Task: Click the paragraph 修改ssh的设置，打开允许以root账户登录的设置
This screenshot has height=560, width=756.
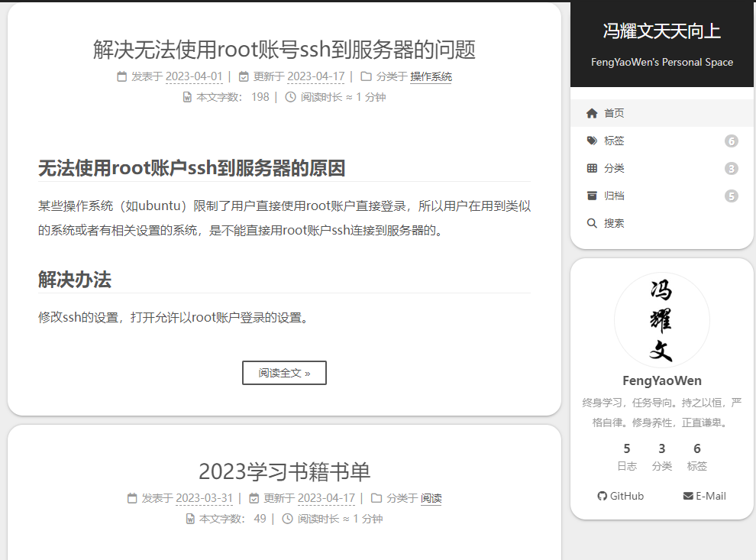Action: pos(174,317)
